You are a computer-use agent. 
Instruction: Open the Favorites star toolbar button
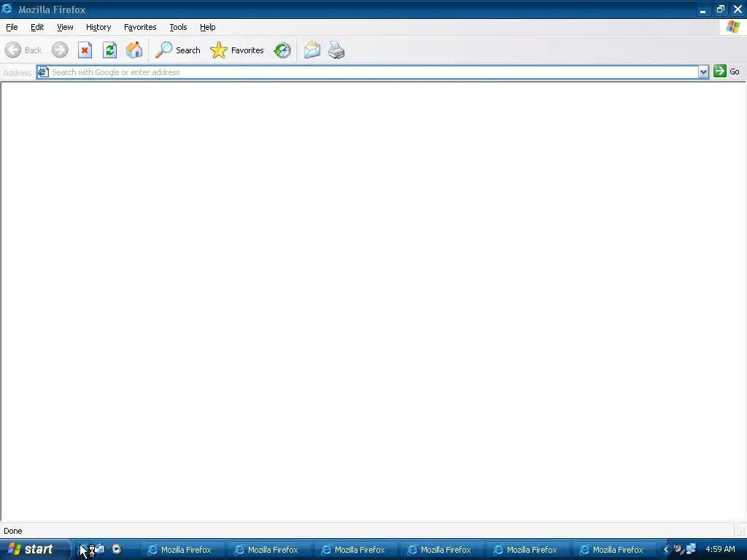(x=237, y=50)
